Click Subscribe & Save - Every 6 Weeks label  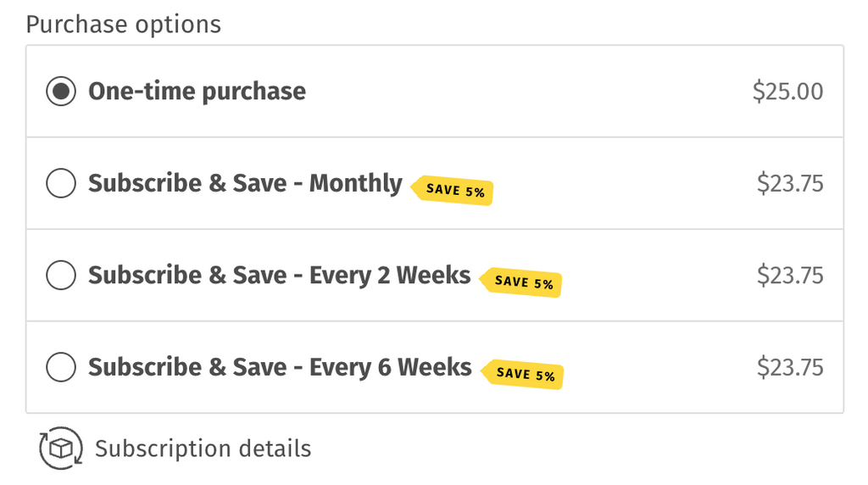click(x=280, y=367)
